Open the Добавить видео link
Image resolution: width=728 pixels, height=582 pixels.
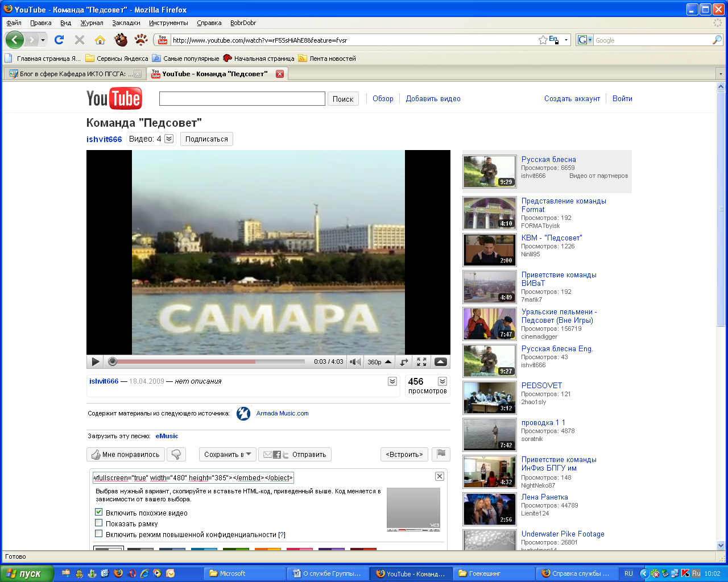433,98
